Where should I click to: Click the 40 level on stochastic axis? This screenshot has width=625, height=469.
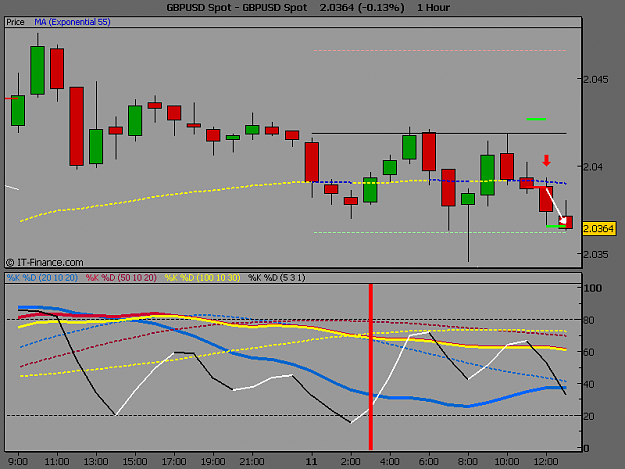click(x=590, y=384)
